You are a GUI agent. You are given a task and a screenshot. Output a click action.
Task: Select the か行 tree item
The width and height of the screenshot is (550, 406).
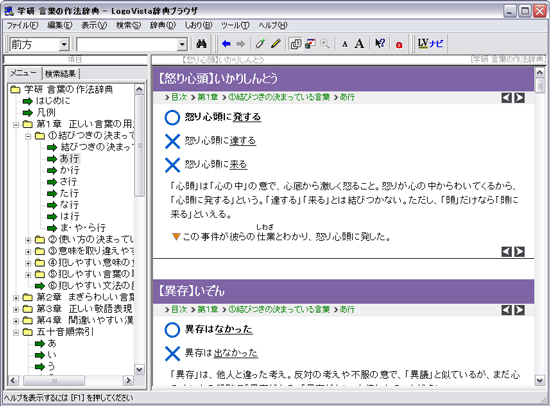[69, 170]
